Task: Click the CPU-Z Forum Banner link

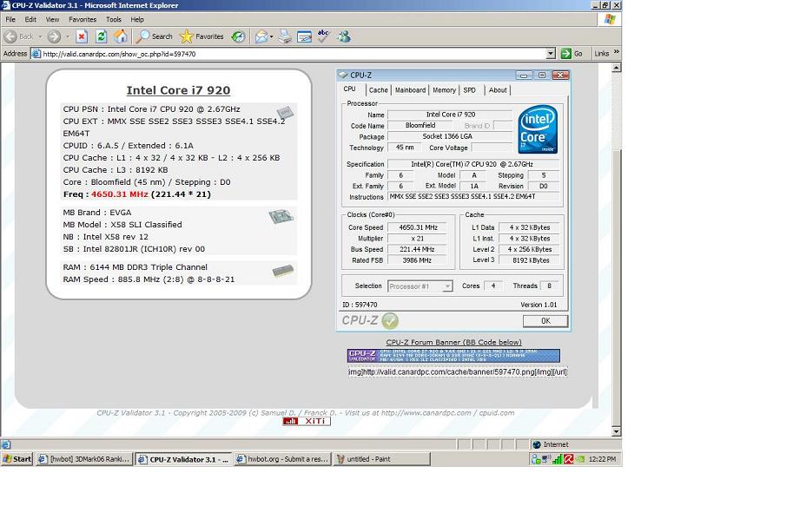Action: click(x=453, y=342)
